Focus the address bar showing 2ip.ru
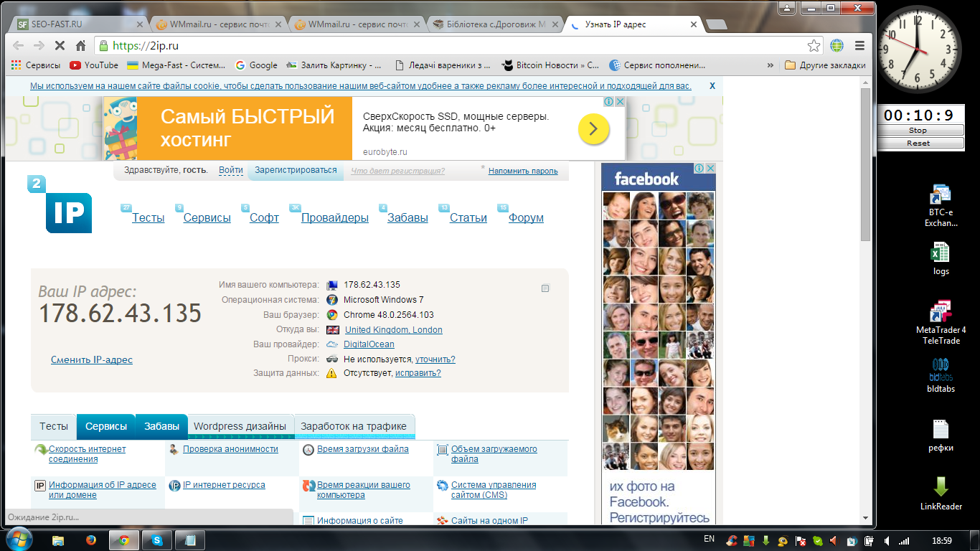 point(459,45)
